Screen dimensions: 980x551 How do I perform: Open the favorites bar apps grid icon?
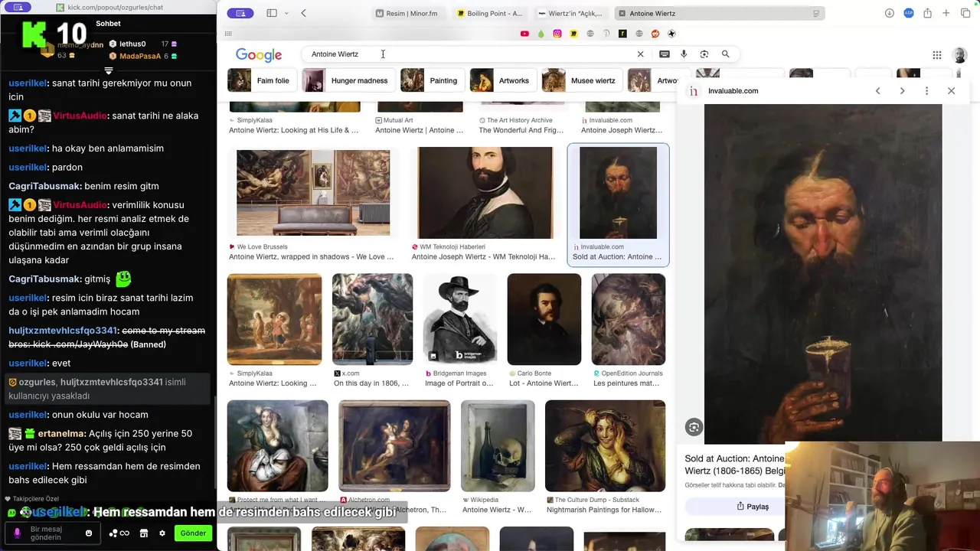[228, 34]
